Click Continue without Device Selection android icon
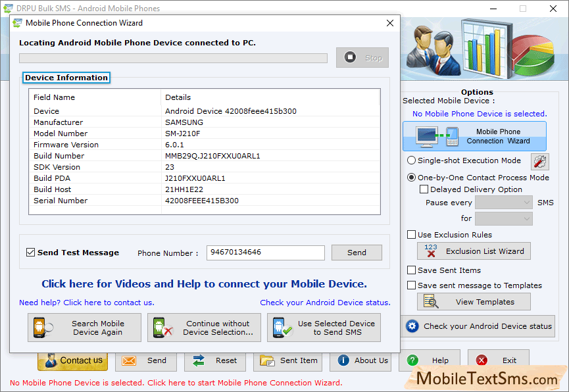Screen dimensions: 569x392 pos(162,328)
